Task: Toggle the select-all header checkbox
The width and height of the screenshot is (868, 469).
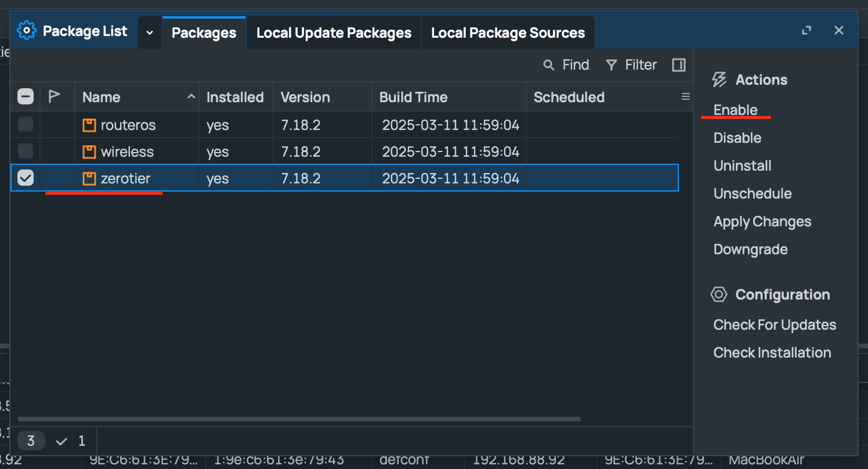Action: [x=26, y=96]
